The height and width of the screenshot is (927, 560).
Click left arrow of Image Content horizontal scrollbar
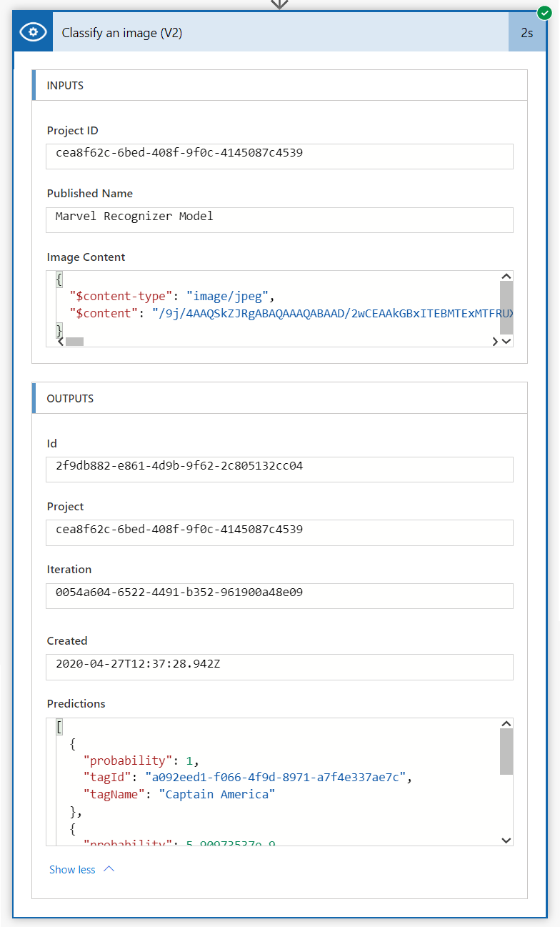click(x=61, y=342)
